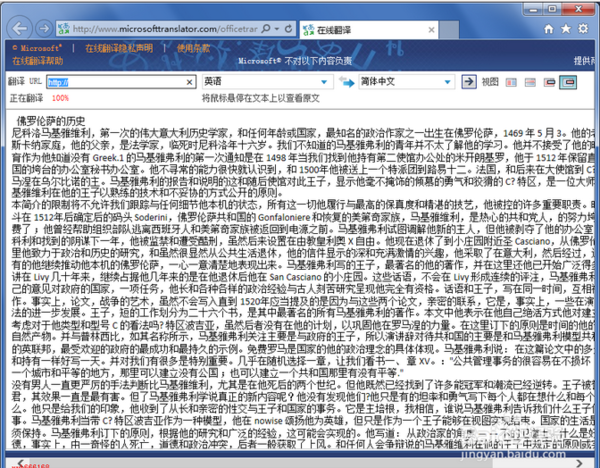600x468 pixels.
Task: Click the browser forward arrow button
Action: point(44,28)
